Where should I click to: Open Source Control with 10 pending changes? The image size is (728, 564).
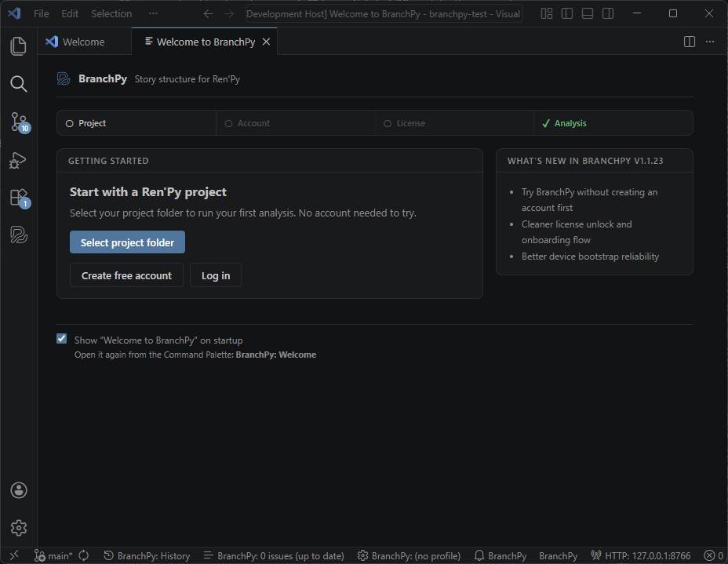[18, 122]
